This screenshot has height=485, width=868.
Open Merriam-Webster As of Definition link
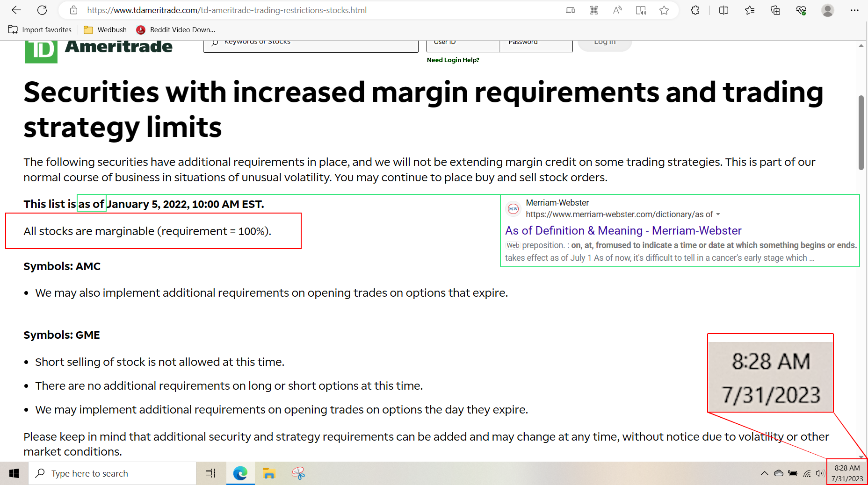(x=623, y=230)
